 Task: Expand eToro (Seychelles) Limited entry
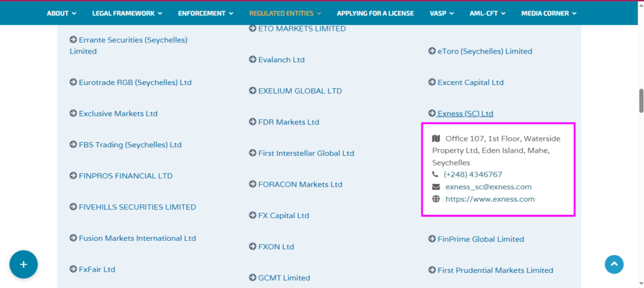pyautogui.click(x=484, y=52)
